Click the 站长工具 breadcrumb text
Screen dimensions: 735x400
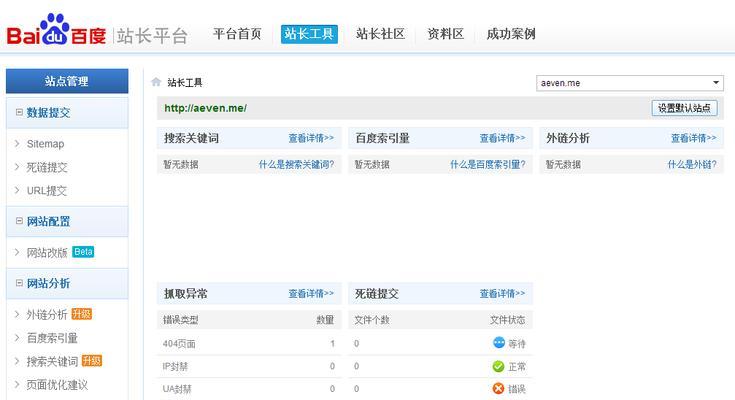click(x=185, y=83)
